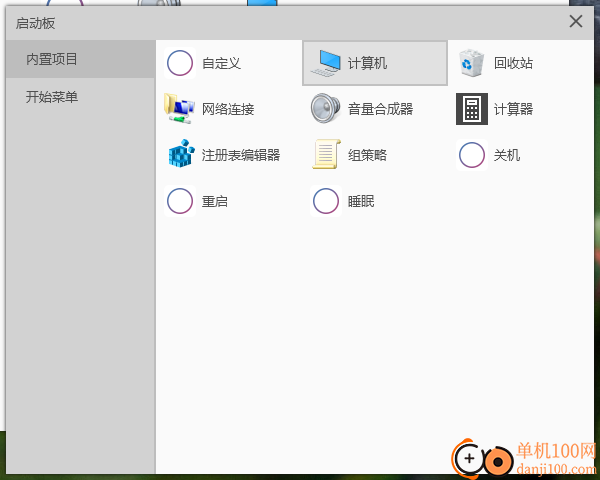Click the 关机 circle icon

pyautogui.click(x=472, y=155)
